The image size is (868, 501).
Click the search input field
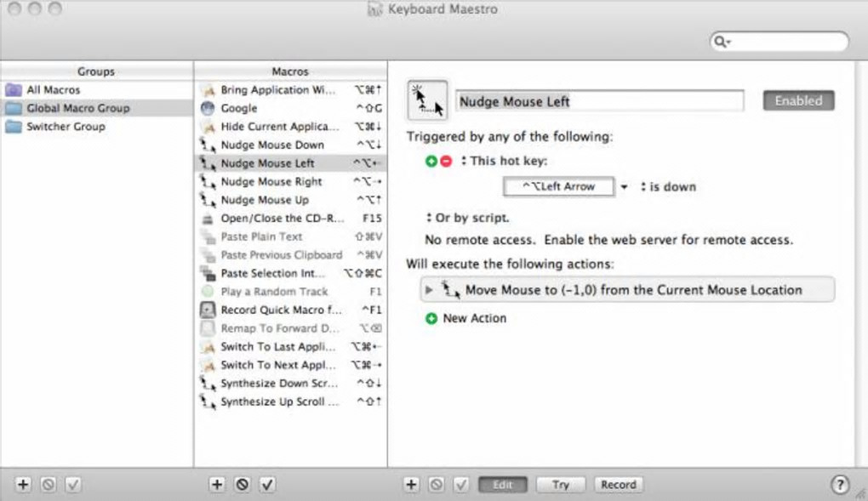point(779,42)
